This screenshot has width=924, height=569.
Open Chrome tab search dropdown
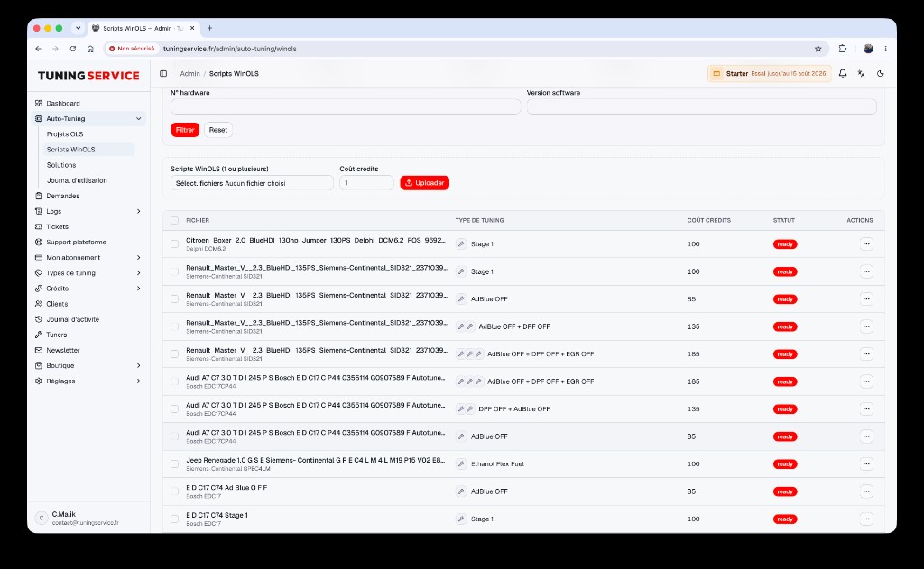pos(78,28)
